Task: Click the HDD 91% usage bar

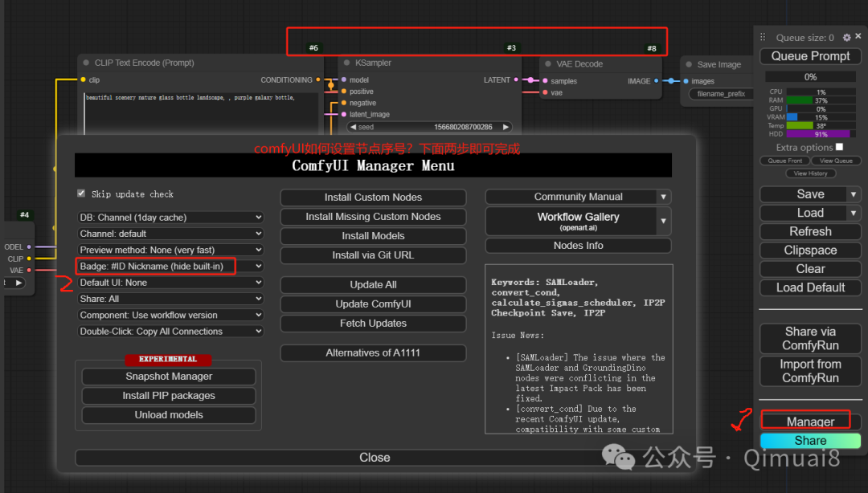Action: (821, 134)
